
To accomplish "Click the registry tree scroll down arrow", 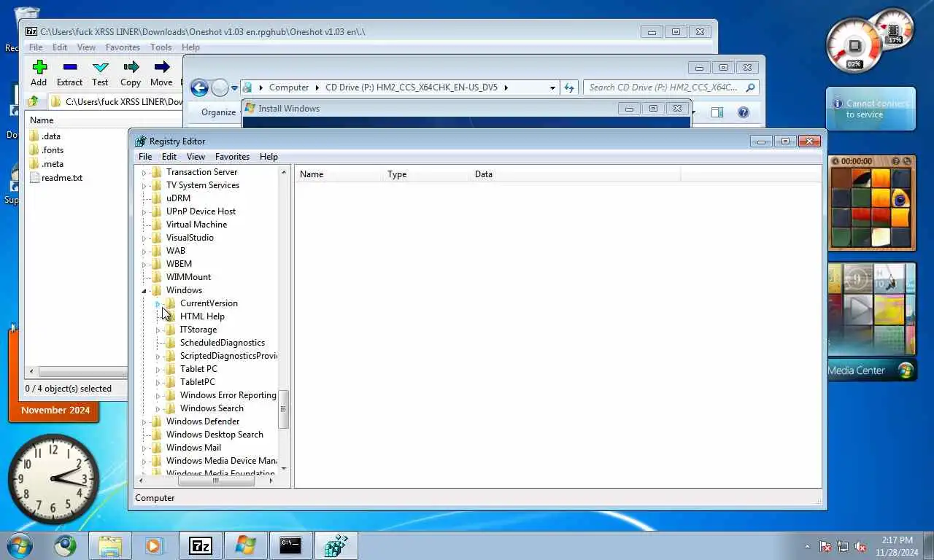I will (x=284, y=468).
